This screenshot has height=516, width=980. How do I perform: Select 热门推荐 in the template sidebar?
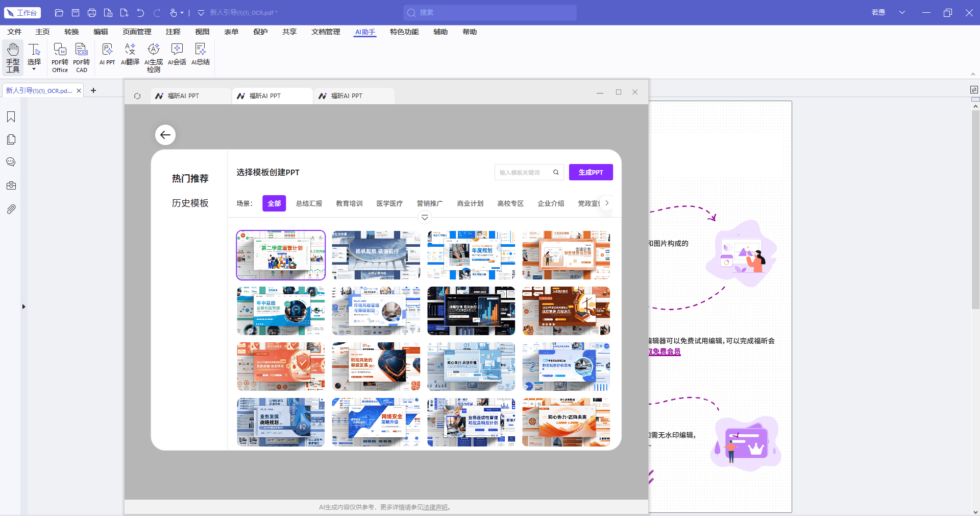pos(190,178)
